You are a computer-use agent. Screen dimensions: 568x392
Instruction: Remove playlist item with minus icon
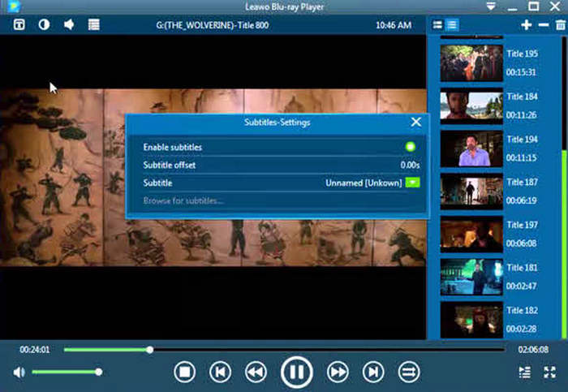(544, 24)
